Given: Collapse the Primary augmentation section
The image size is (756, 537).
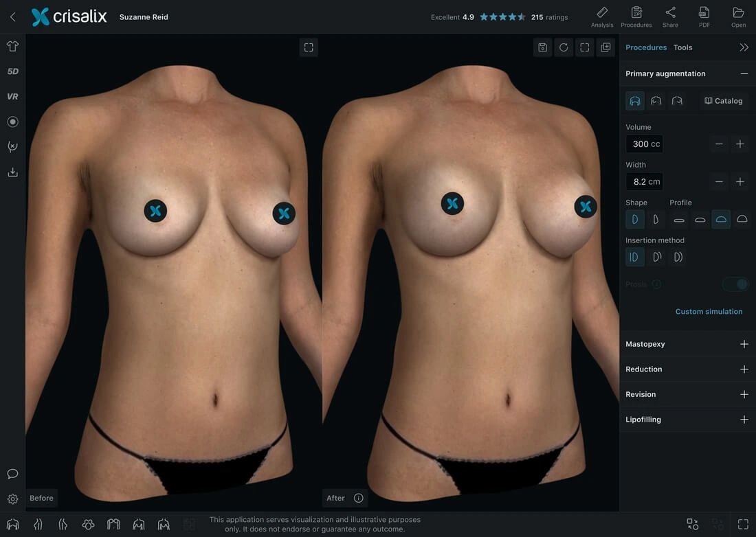Looking at the screenshot, I should click(x=744, y=73).
